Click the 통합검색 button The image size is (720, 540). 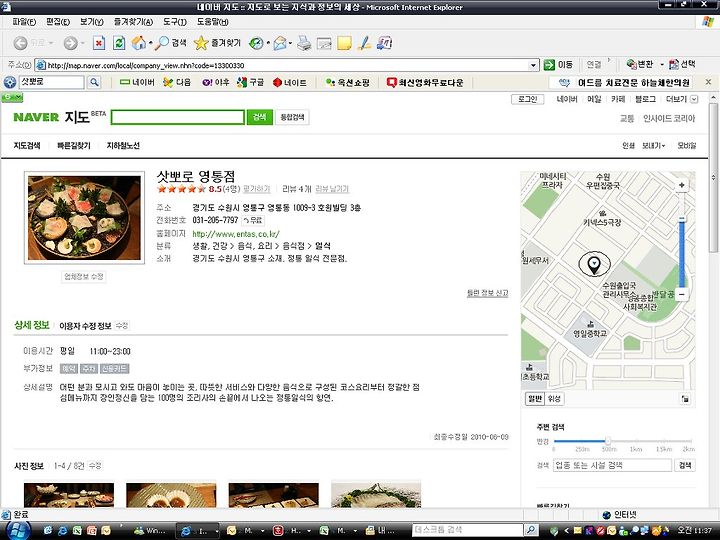[292, 117]
